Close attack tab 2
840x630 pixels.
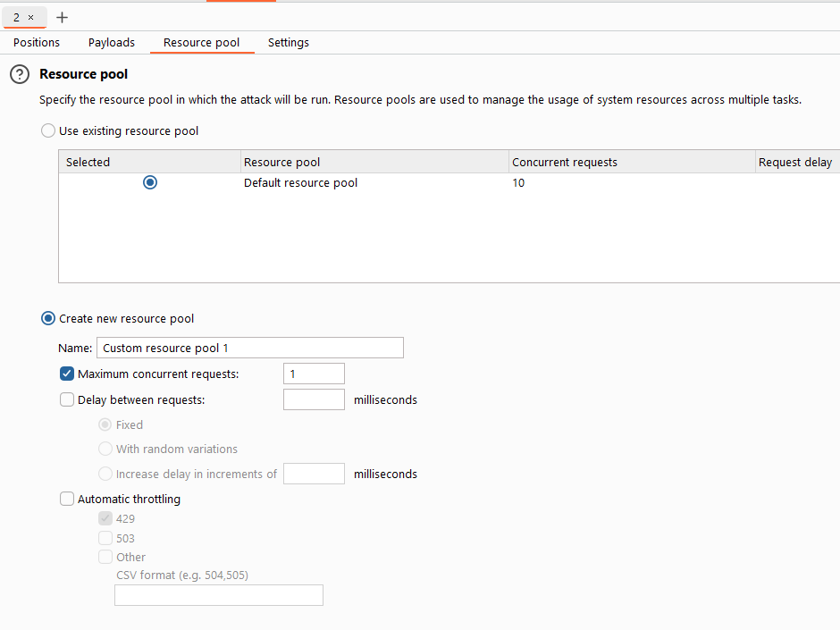coord(31,18)
